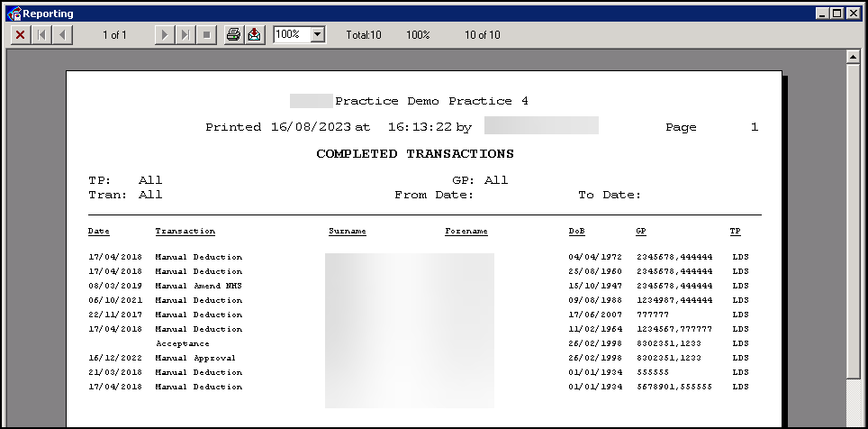The height and width of the screenshot is (429, 868).
Task: Click the Transaction column header
Action: coord(185,232)
